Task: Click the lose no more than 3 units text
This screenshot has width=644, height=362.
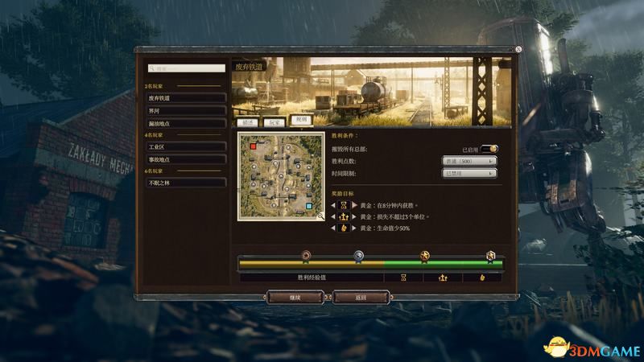Action: coord(394,216)
